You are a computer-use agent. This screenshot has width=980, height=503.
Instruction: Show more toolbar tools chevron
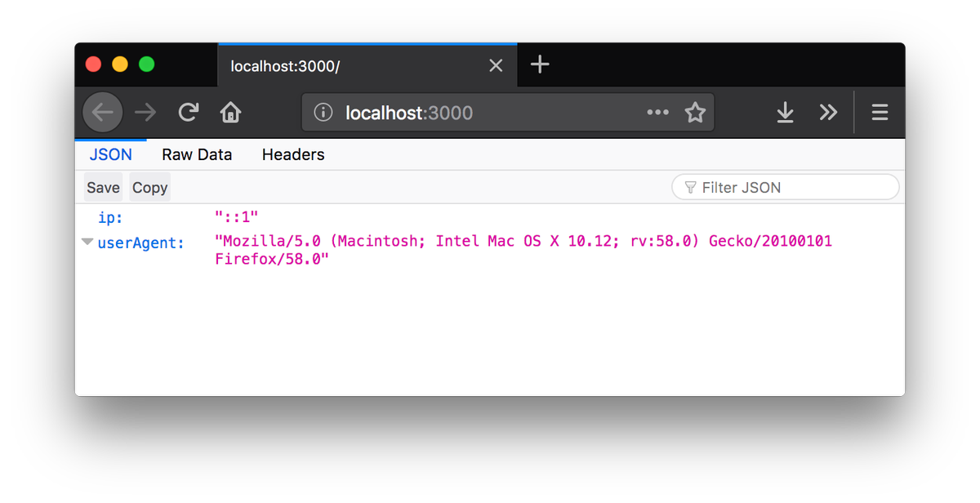pyautogui.click(x=828, y=113)
